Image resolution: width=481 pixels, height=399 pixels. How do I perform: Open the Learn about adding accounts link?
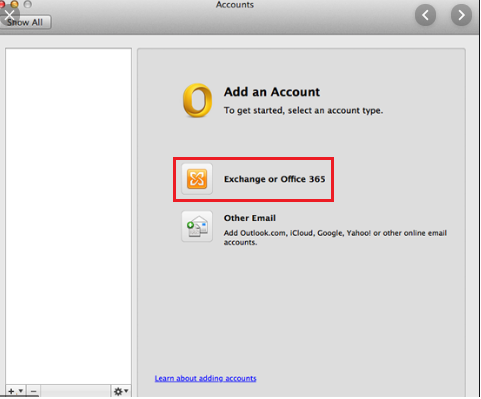pyautogui.click(x=205, y=378)
